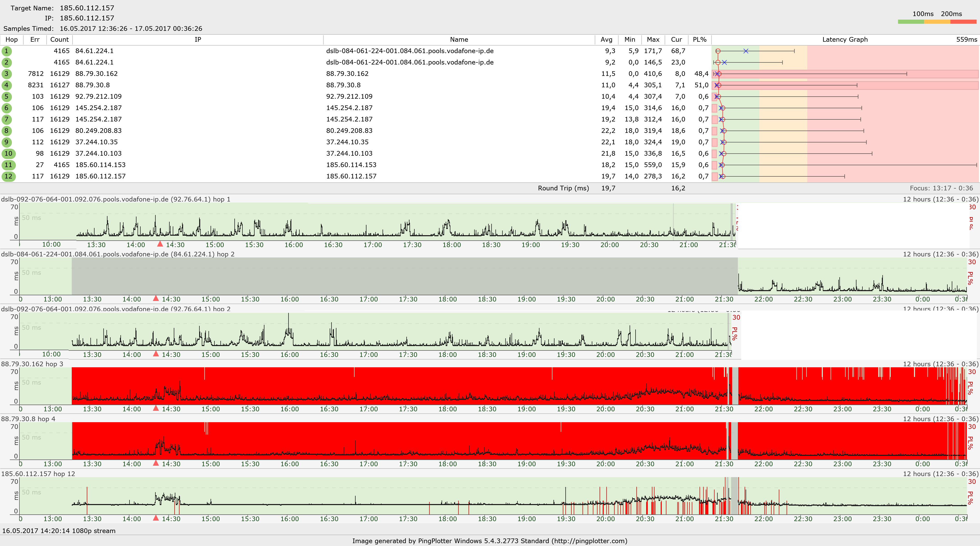The height and width of the screenshot is (546, 980).
Task: Select the hop 3 circle icon
Action: coord(7,74)
